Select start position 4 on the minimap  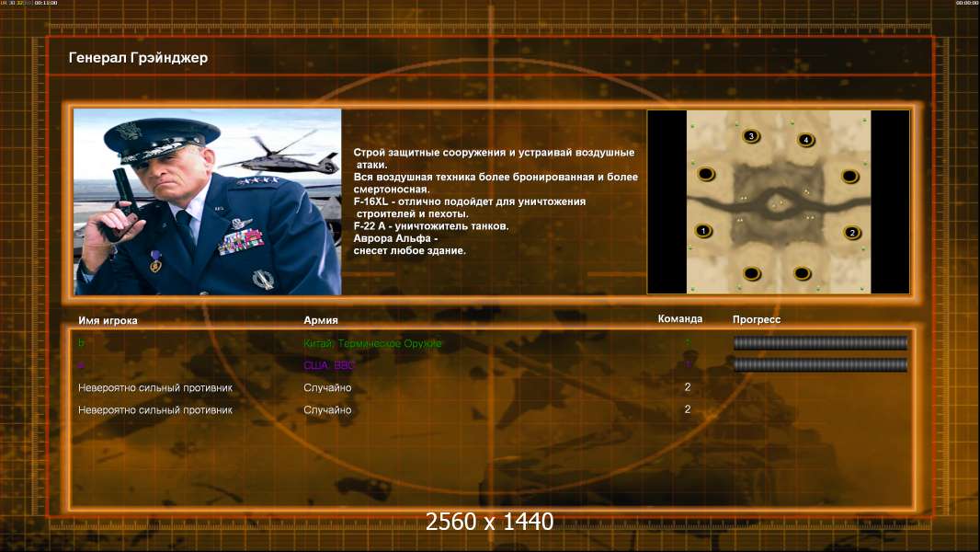806,140
